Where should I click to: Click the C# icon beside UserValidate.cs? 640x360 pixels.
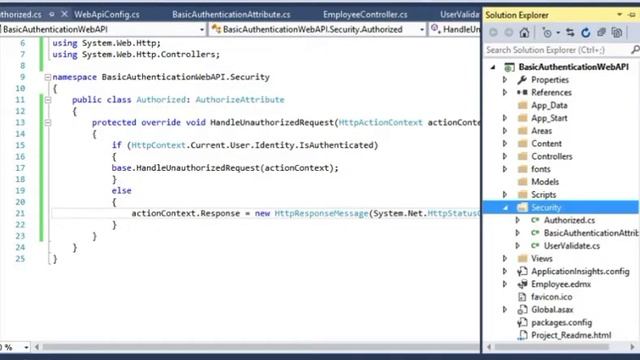535,246
